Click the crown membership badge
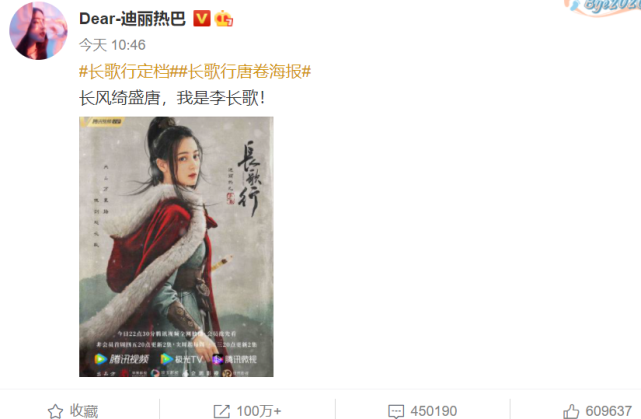The width and height of the screenshot is (641, 419). tap(224, 19)
